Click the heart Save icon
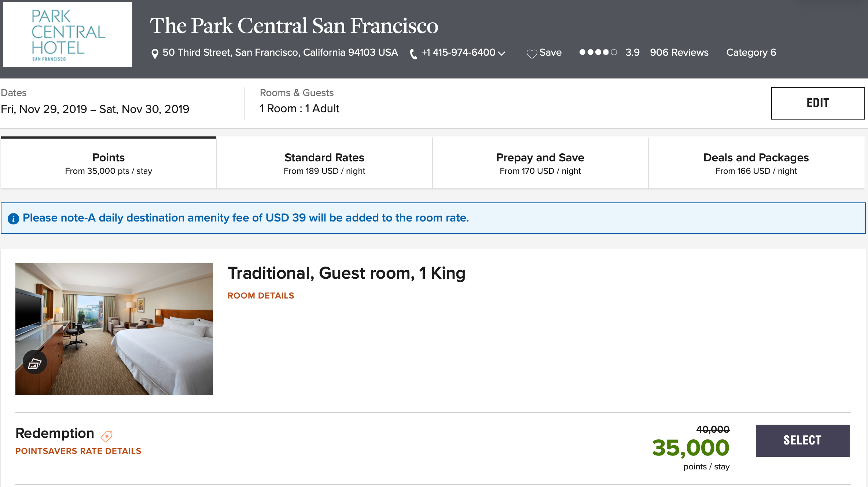868x487 pixels. [x=532, y=54]
